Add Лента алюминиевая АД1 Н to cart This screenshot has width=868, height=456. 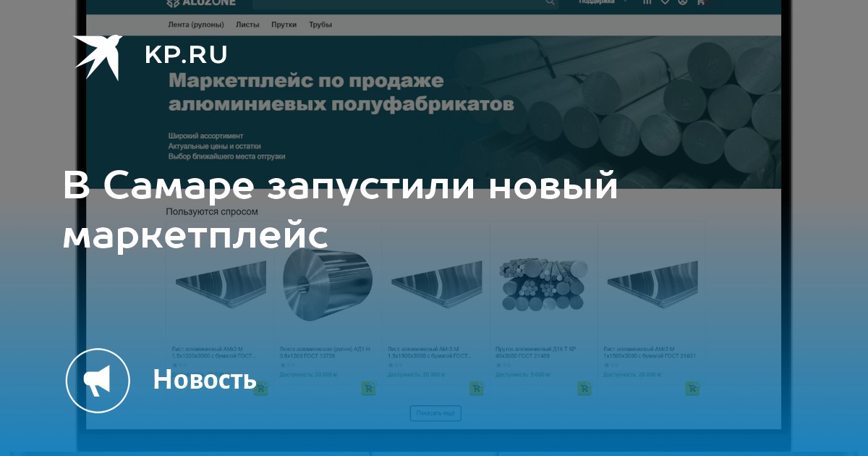[x=368, y=389]
